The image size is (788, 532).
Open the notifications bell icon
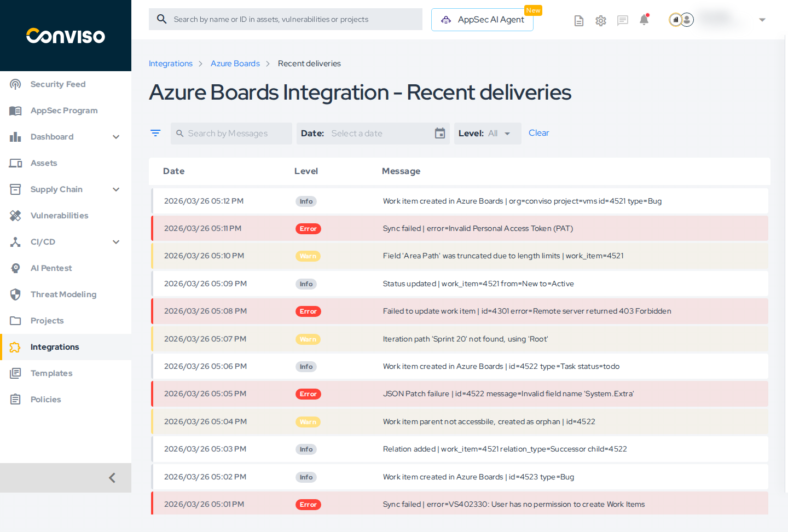point(644,20)
